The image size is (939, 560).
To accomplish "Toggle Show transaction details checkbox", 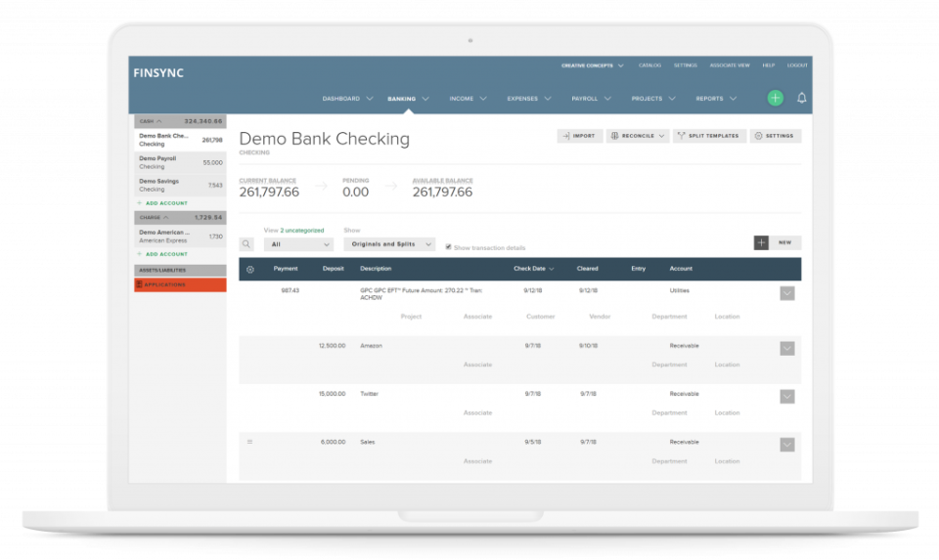I will [448, 247].
